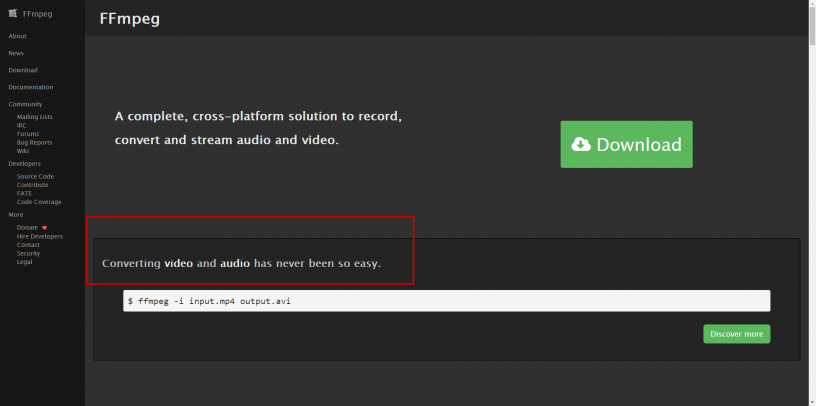Click the FFmpeg logo icon in sidebar
Viewport: 816px width, 406px height.
click(x=13, y=13)
